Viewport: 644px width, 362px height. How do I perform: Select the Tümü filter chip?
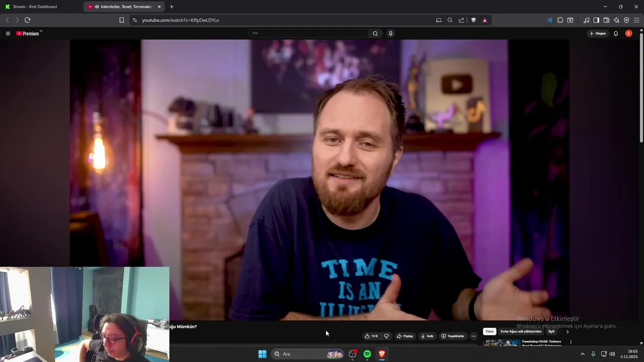(490, 331)
